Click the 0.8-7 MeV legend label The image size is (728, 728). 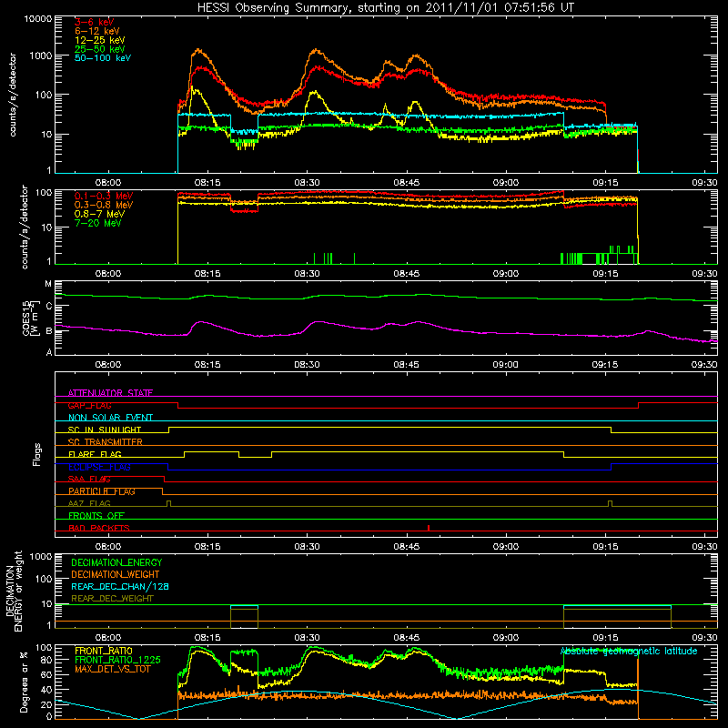99,214
